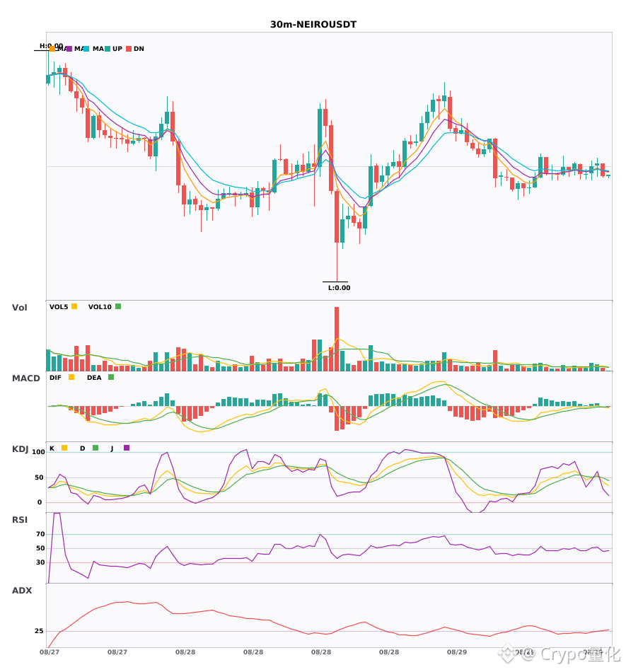Click the cyan MA legend swatch

pyautogui.click(x=86, y=49)
